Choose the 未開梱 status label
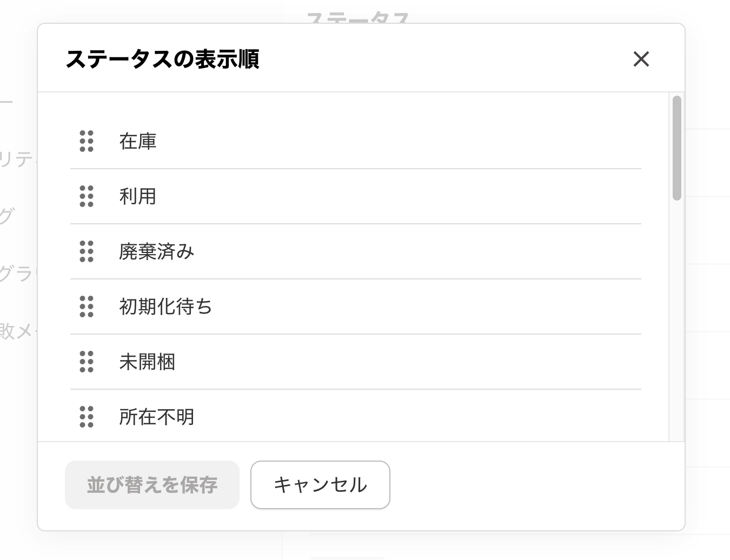This screenshot has width=730, height=560. [x=147, y=362]
